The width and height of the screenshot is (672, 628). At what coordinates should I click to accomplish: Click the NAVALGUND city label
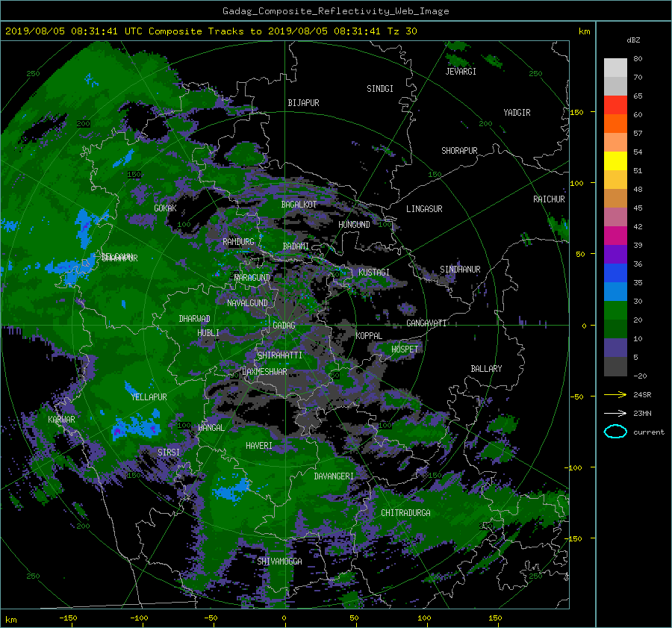tap(247, 303)
